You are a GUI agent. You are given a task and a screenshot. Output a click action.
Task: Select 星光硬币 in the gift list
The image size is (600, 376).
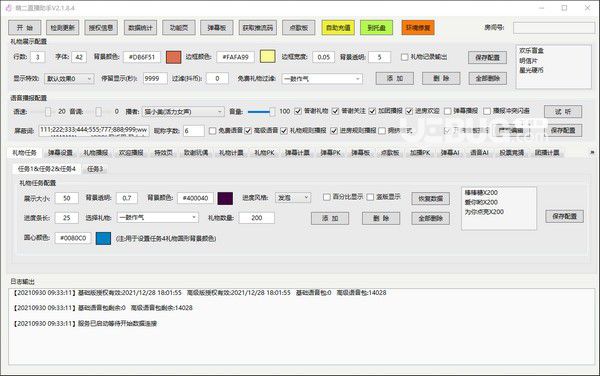pos(532,70)
